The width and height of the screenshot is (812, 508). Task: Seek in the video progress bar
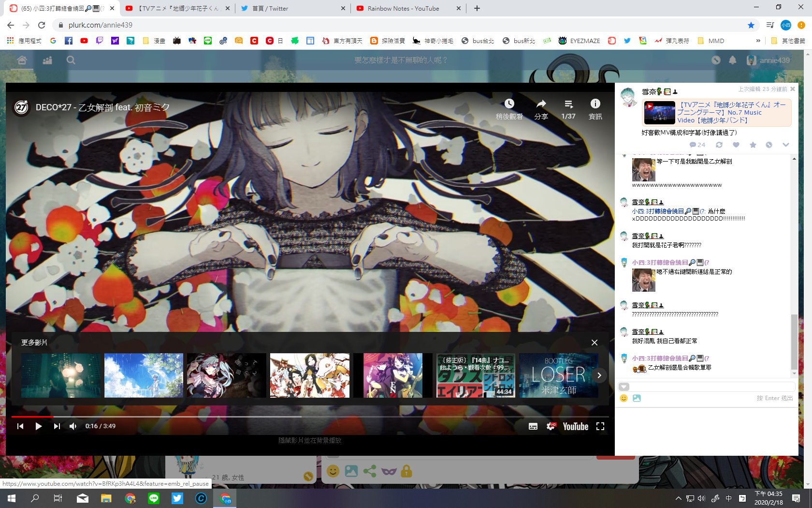pos(310,417)
